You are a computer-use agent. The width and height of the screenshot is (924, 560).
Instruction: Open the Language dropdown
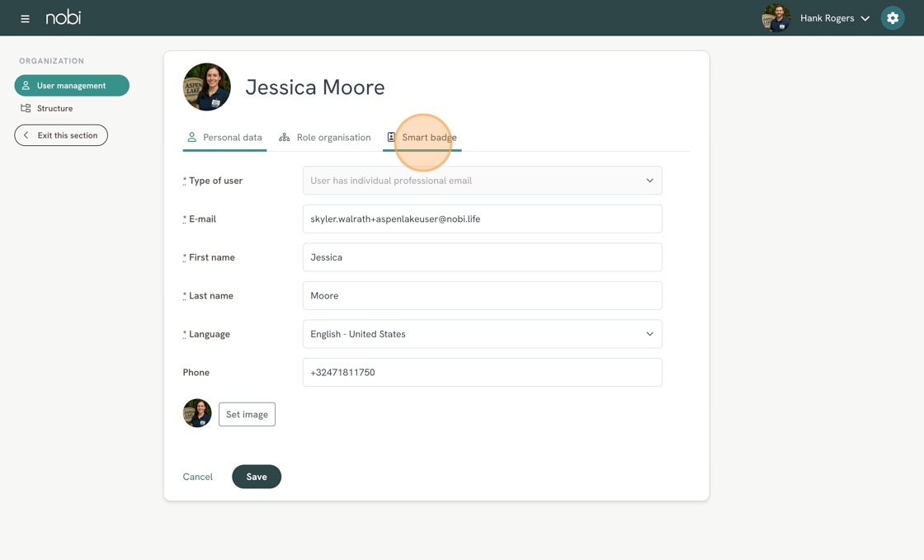click(482, 334)
